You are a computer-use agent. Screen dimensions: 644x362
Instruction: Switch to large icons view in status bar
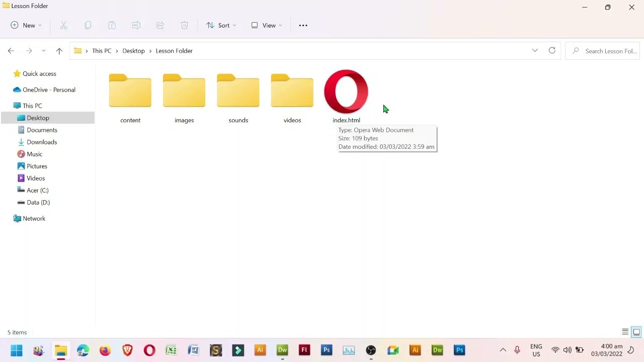pyautogui.click(x=636, y=332)
